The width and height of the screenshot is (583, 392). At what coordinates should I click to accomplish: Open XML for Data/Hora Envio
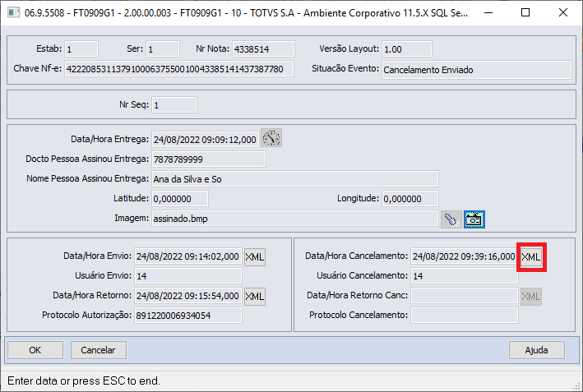click(x=255, y=257)
